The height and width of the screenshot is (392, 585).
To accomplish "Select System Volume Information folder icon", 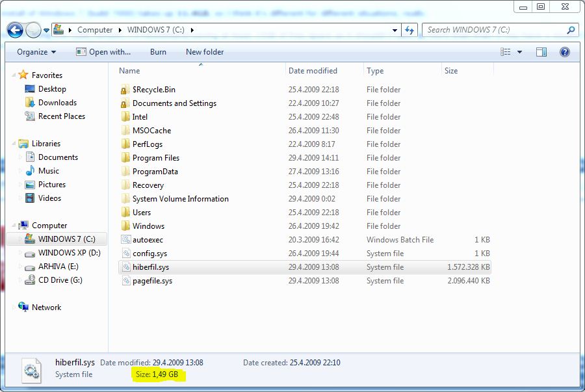I will [x=125, y=199].
